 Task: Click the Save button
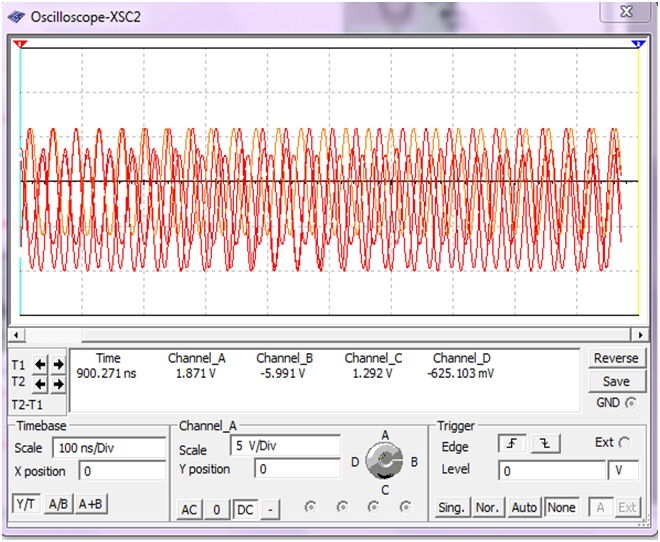pos(616,381)
